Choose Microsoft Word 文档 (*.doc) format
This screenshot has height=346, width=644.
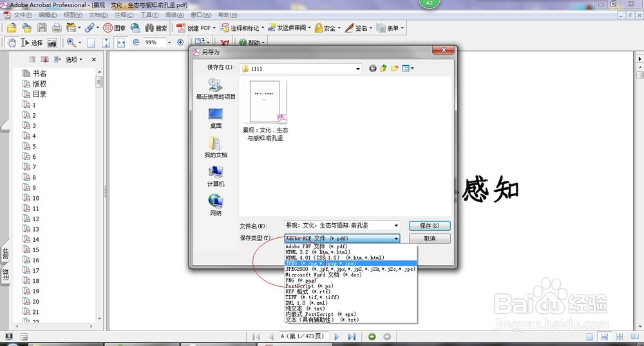coord(351,275)
